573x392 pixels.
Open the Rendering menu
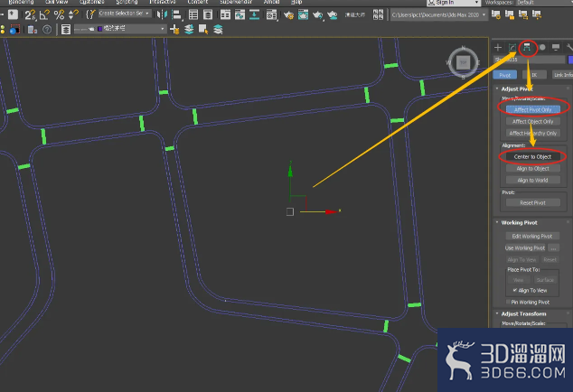click(x=21, y=2)
